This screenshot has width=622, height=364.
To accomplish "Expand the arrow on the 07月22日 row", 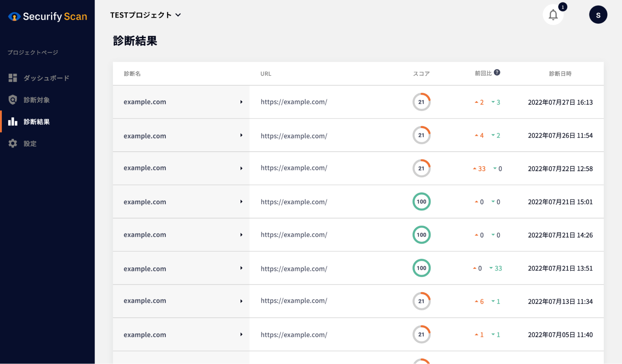I will coord(241,168).
